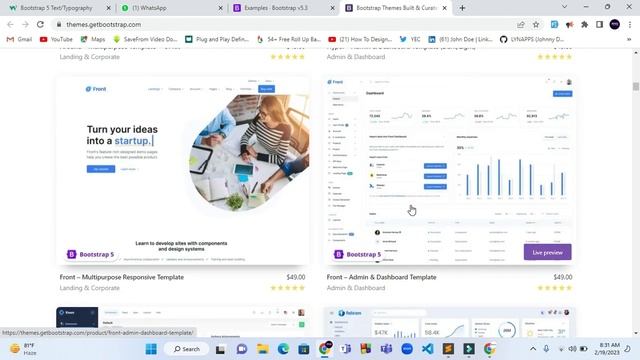Close the Examples Bootstrap tab
This screenshot has width=640, height=360.
point(332,8)
